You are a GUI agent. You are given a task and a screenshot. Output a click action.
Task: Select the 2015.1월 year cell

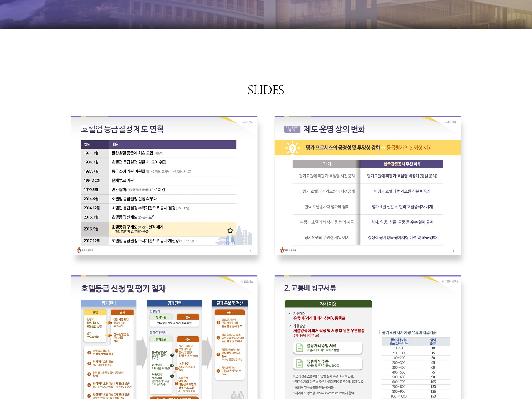[x=95, y=217]
